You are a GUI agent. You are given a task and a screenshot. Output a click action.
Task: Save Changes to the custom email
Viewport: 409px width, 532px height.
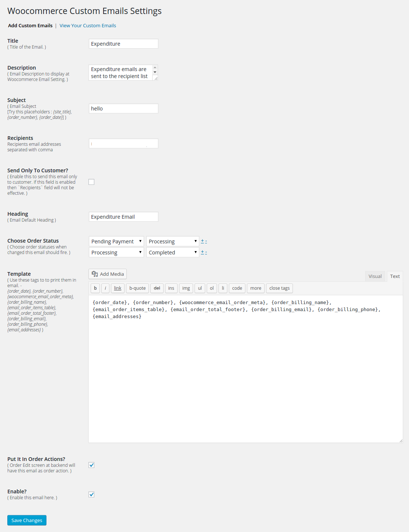tap(27, 520)
